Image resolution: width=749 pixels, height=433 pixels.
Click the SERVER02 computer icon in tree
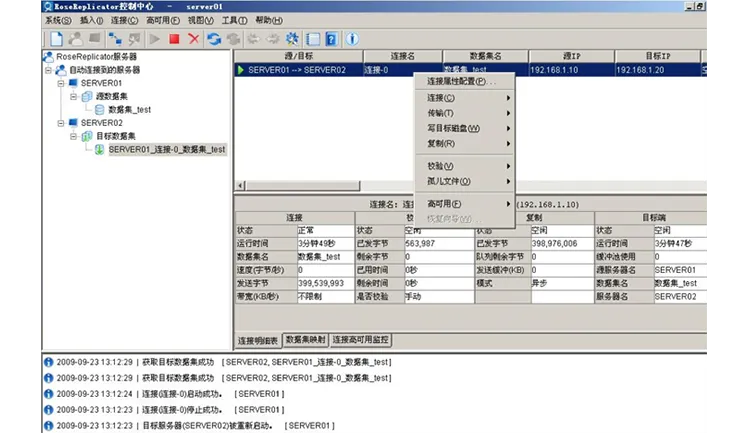(73, 123)
